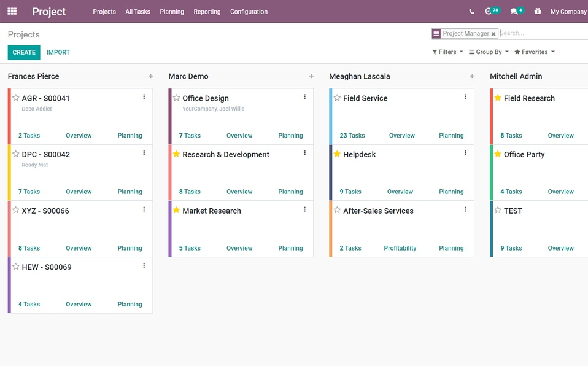Add a project in Frances Pierce column with plus

[150, 76]
